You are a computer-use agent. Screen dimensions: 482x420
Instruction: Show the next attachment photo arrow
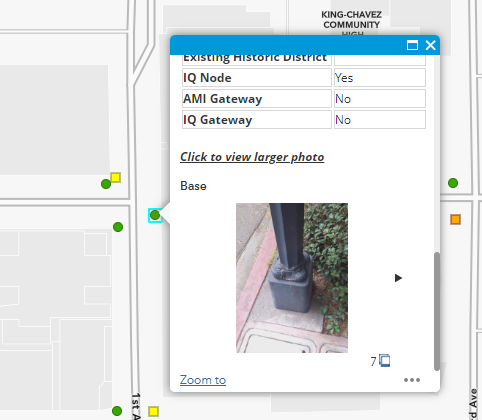(x=398, y=278)
